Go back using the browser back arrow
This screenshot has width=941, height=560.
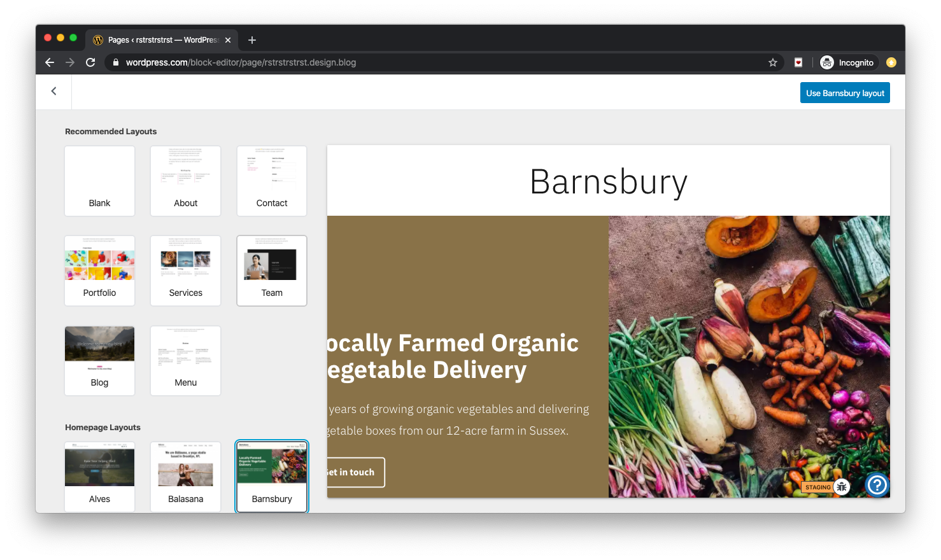coord(50,62)
